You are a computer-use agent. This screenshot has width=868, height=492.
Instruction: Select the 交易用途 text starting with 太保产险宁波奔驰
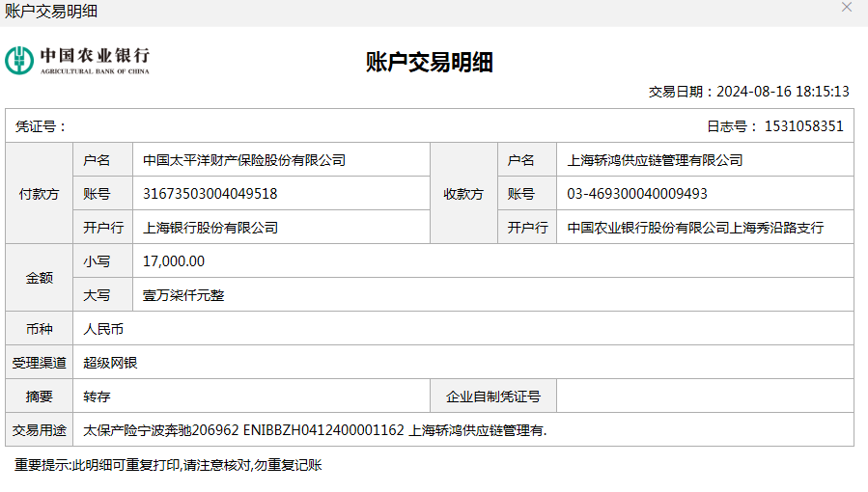315,430
